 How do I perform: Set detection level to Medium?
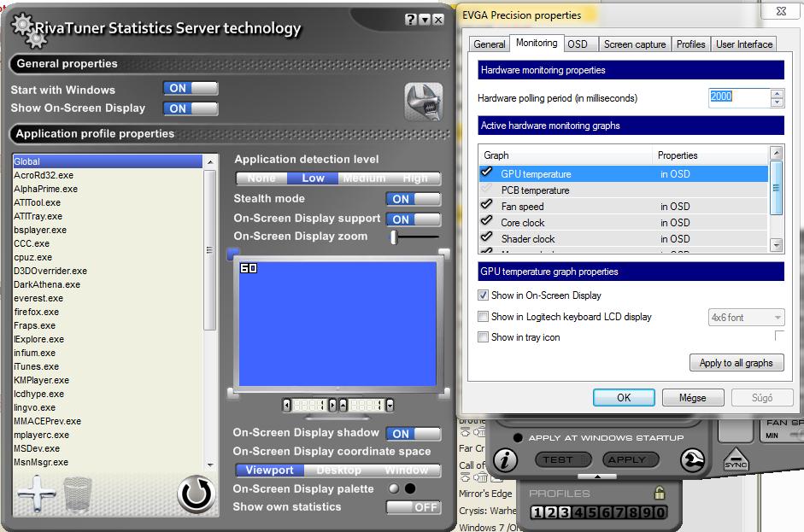click(364, 178)
